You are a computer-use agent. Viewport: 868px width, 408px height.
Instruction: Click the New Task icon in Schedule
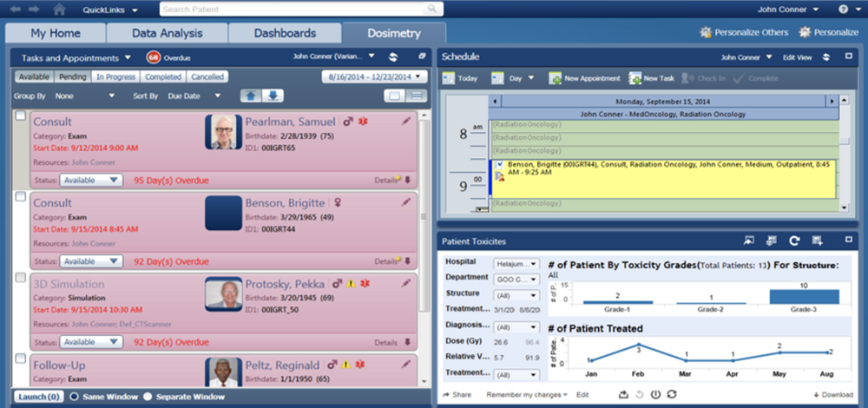pos(635,79)
